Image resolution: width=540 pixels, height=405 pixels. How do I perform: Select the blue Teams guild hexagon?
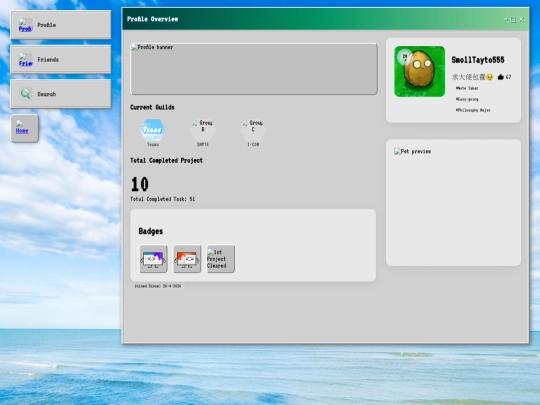pos(153,130)
